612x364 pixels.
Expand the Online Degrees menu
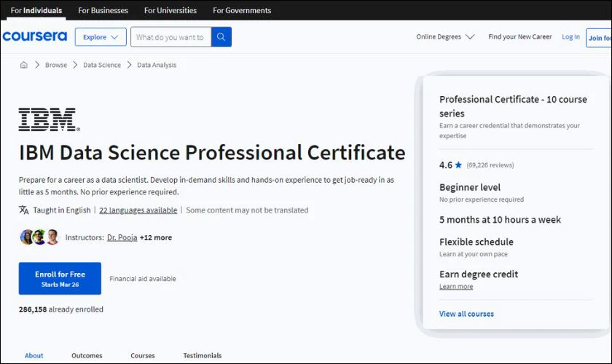click(445, 36)
